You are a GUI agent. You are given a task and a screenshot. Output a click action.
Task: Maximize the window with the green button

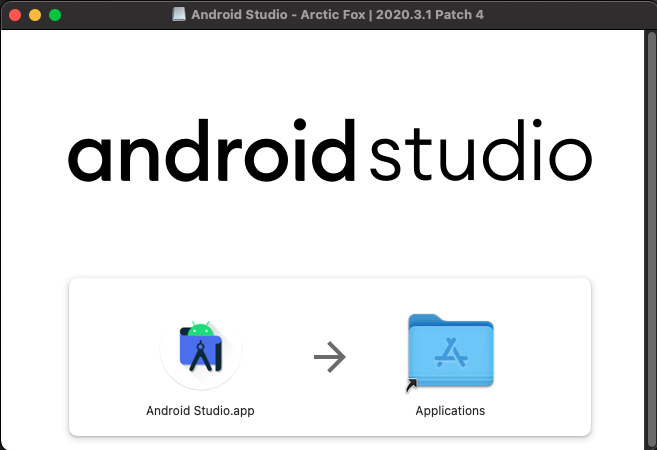click(55, 15)
